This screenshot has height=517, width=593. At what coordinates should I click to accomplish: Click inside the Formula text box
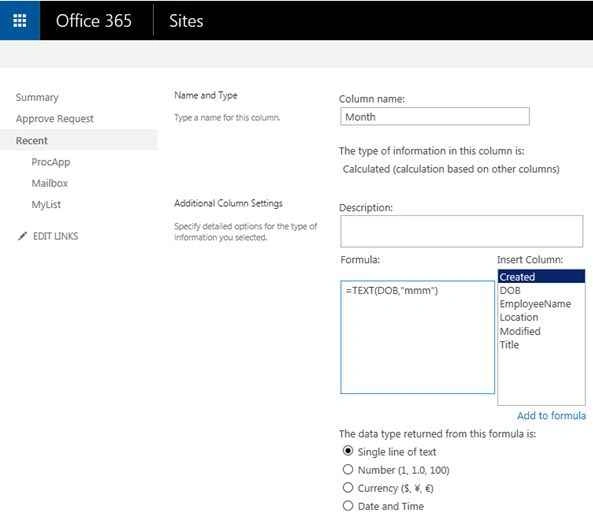417,337
